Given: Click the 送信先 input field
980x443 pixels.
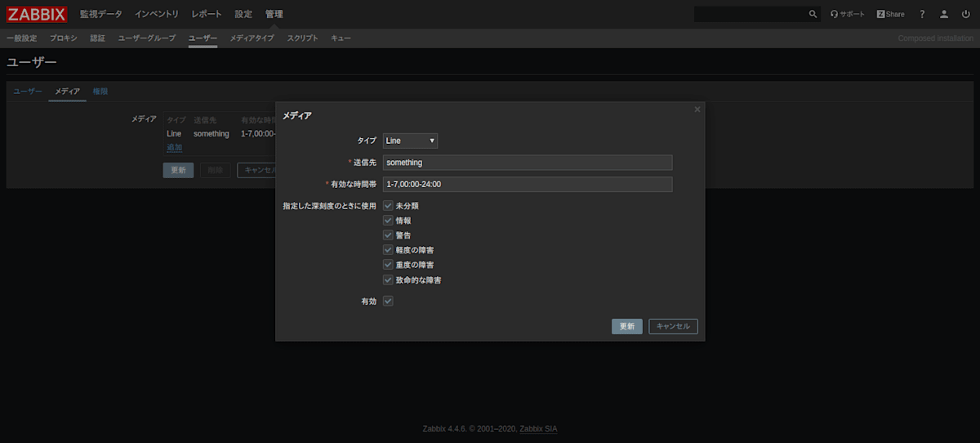Looking at the screenshot, I should tap(528, 163).
